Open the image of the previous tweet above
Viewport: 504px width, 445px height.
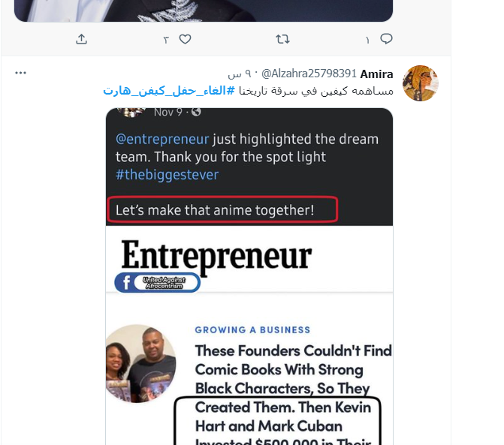tap(204, 10)
